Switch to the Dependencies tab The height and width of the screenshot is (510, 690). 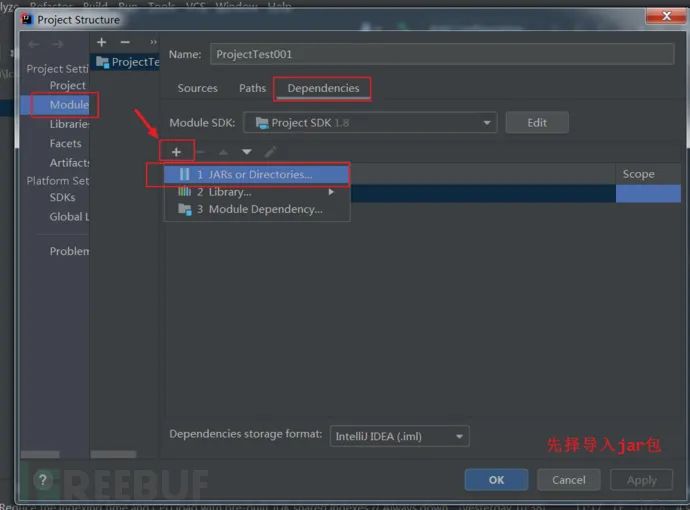pyautogui.click(x=323, y=88)
